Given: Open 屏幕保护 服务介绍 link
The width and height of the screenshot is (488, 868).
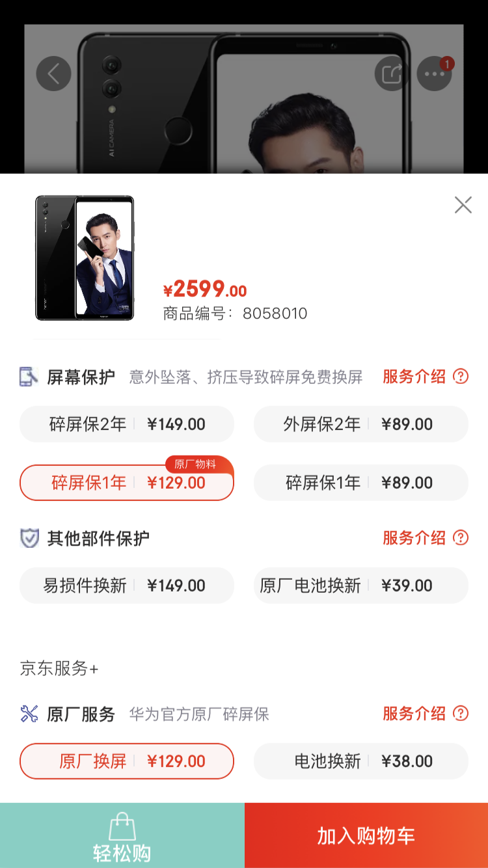Looking at the screenshot, I should click(414, 376).
